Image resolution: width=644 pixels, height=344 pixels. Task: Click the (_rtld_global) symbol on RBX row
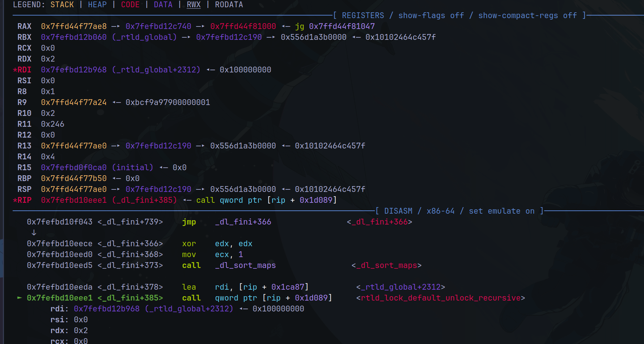pyautogui.click(x=144, y=37)
